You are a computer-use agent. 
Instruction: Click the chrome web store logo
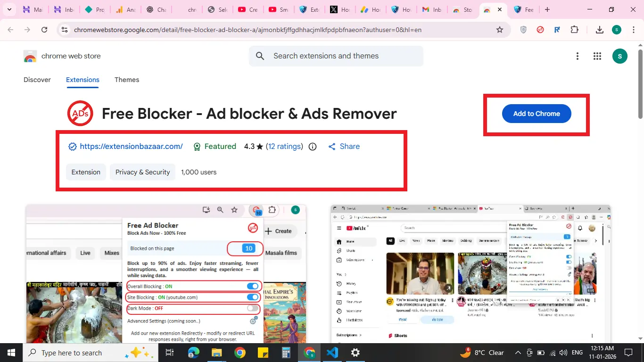click(30, 56)
